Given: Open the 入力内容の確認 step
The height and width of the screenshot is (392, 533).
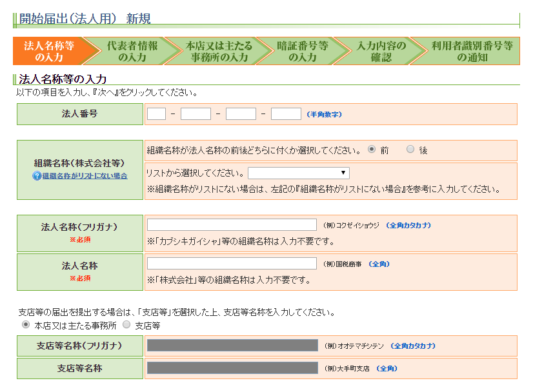Looking at the screenshot, I should coord(381,51).
